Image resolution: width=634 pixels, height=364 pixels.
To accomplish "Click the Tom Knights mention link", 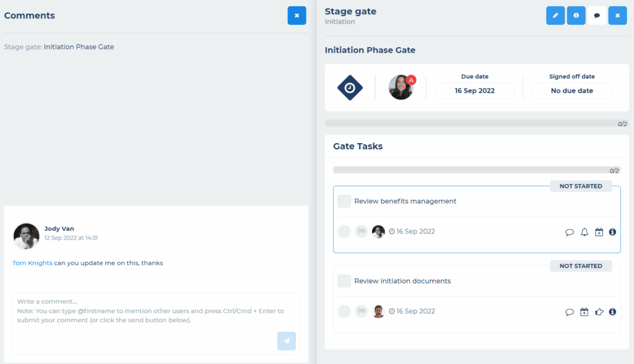I will point(32,263).
